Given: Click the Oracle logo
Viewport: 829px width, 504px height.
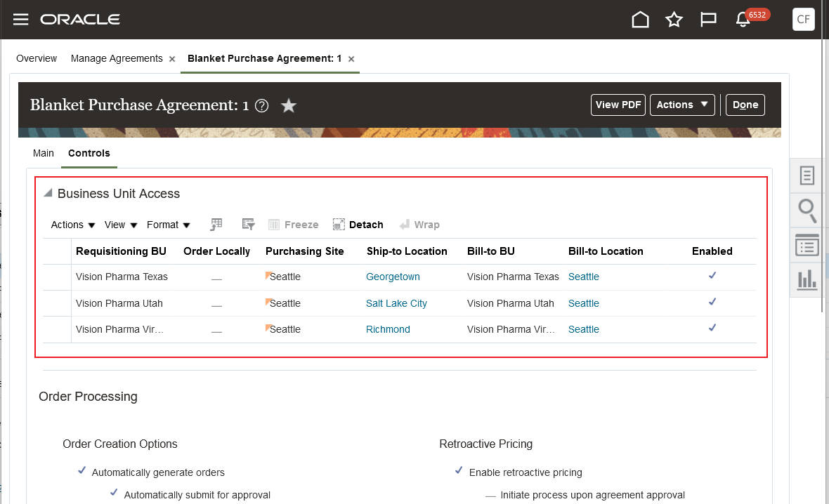Looking at the screenshot, I should (x=80, y=20).
